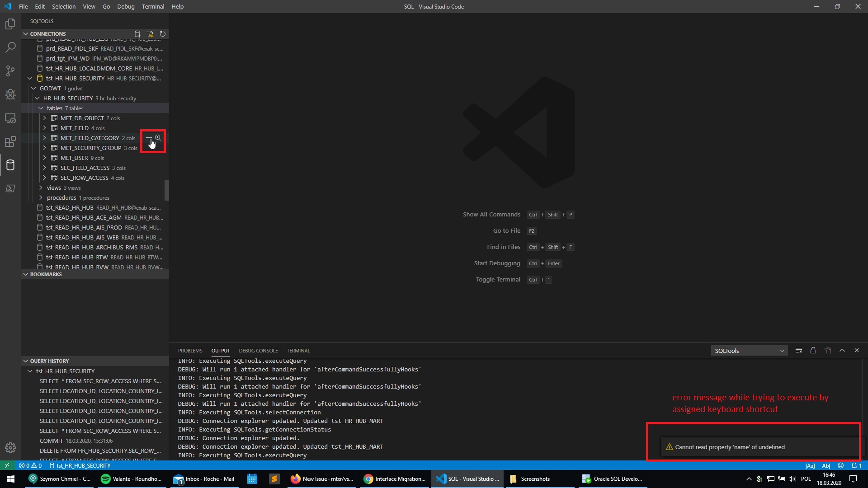Refresh the connections list
This screenshot has width=868, height=488.
(163, 34)
